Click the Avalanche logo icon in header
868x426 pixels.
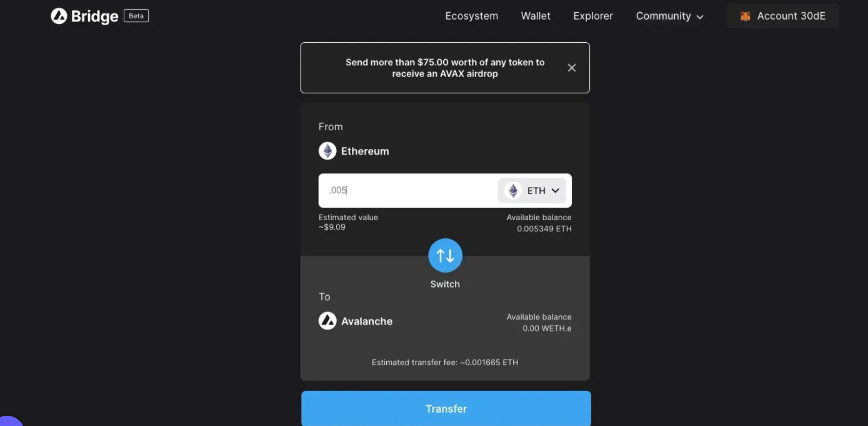pos(59,16)
